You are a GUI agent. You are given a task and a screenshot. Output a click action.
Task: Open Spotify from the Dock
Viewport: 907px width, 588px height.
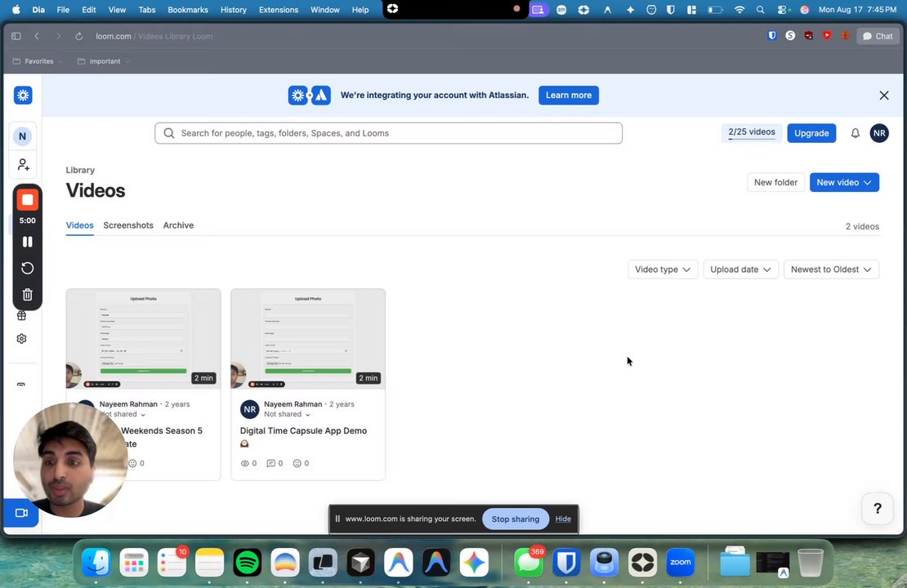click(248, 563)
